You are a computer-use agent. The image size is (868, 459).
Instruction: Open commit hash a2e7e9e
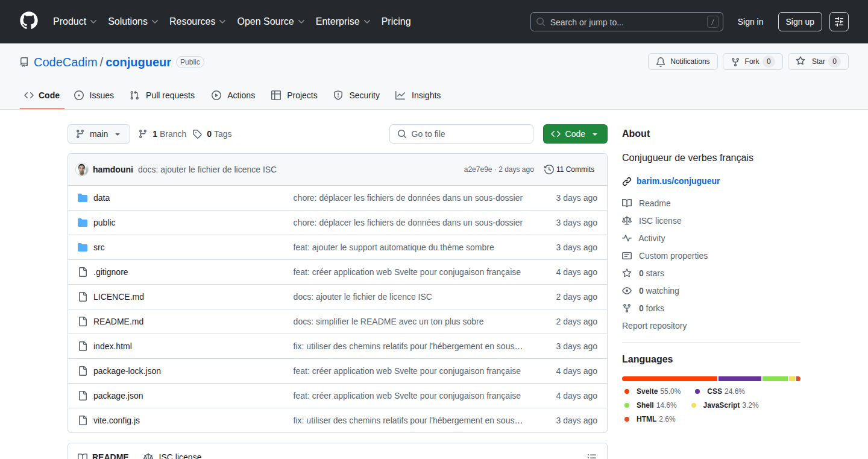[478, 169]
